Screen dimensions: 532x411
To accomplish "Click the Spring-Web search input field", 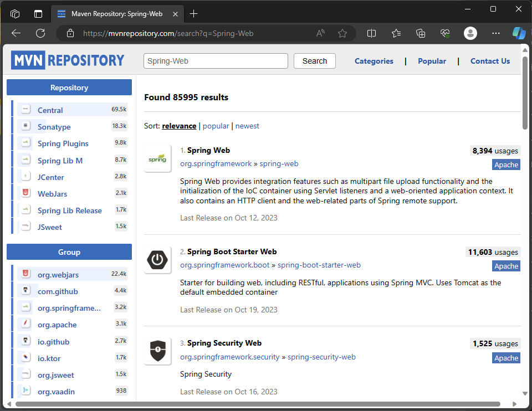I will point(216,61).
